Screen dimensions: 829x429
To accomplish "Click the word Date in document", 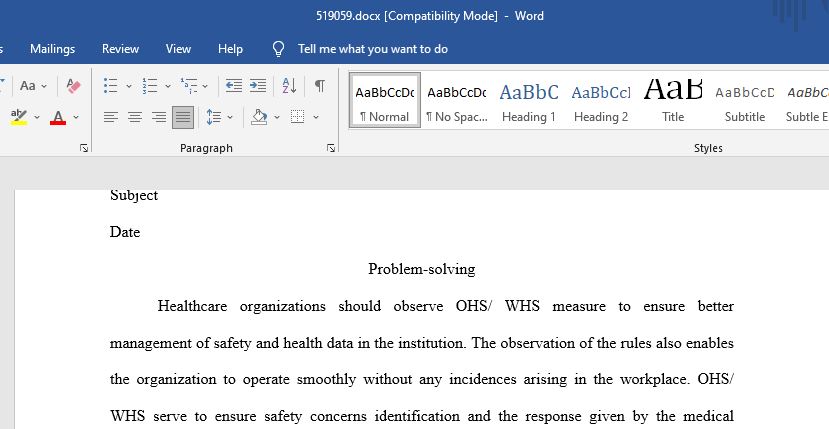I will point(125,232).
